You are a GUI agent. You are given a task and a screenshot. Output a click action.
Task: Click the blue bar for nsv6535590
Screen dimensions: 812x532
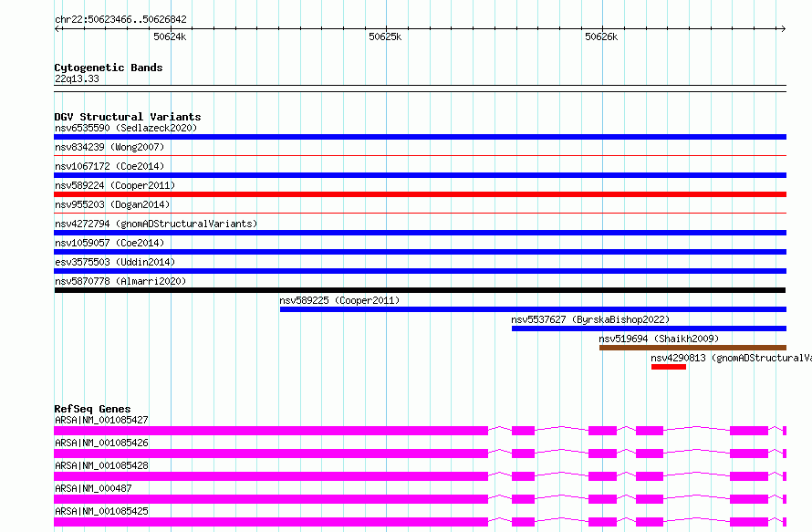[x=420, y=137]
